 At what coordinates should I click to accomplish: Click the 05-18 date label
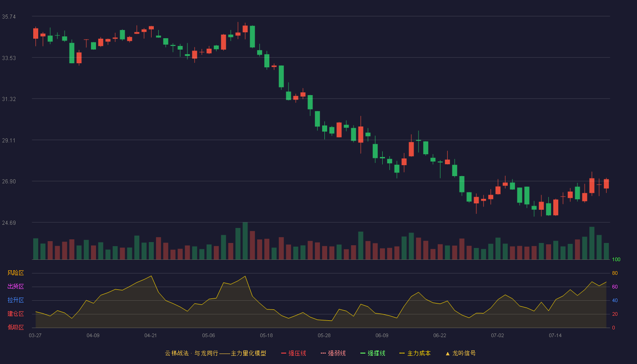point(266,335)
